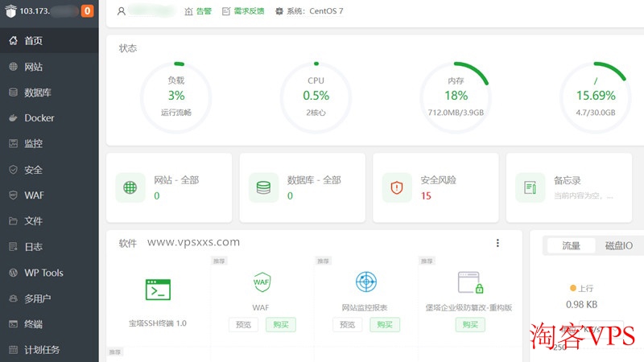Click the 网站监控报表 target icon
This screenshot has width=644, height=362.
point(366,282)
